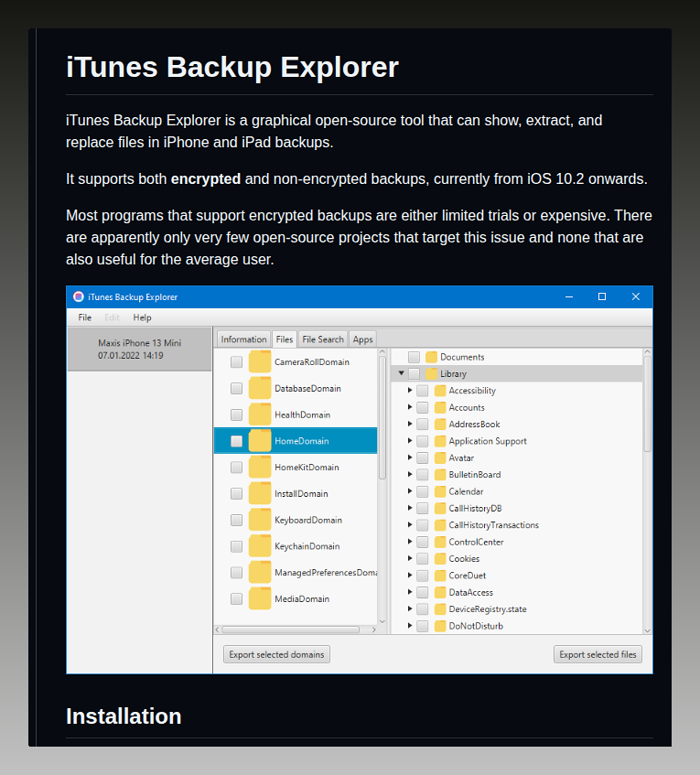
Task: Click Export selected files button
Action: coord(598,654)
